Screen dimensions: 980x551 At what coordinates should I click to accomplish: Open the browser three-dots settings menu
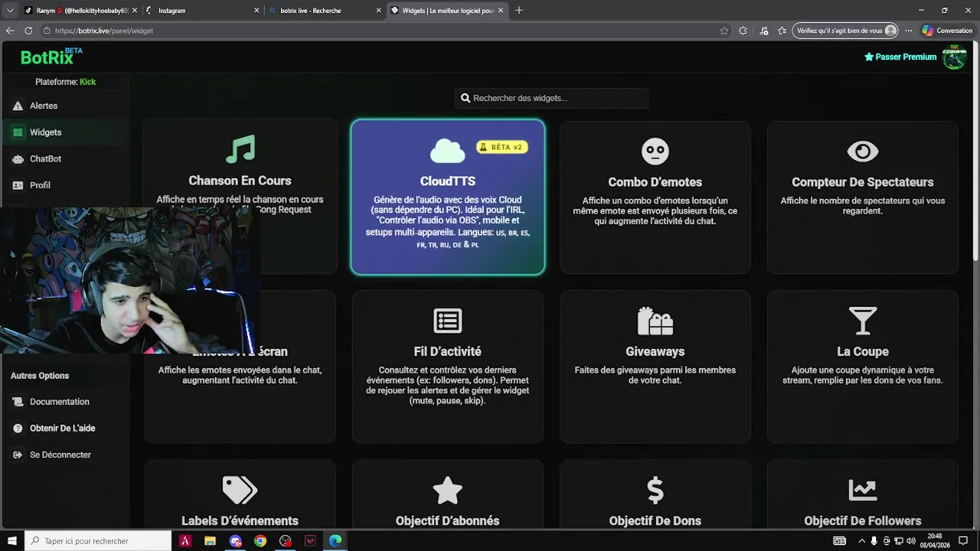[908, 31]
